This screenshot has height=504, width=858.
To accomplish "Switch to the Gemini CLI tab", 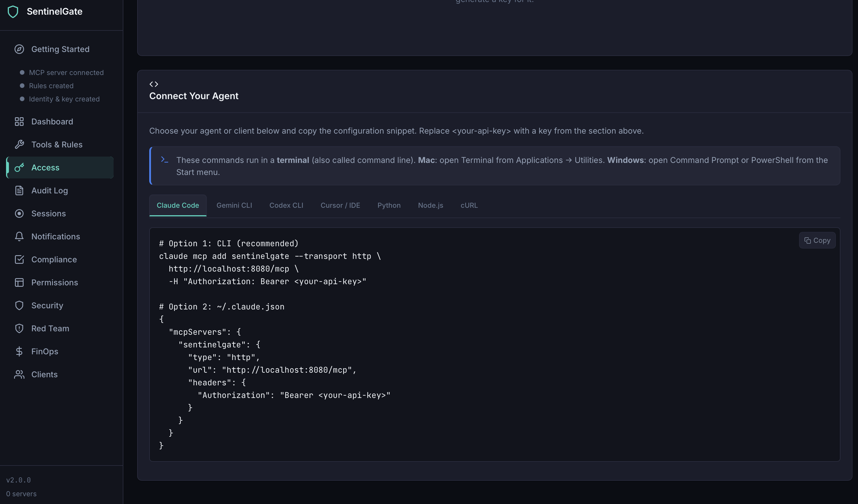I will 234,205.
